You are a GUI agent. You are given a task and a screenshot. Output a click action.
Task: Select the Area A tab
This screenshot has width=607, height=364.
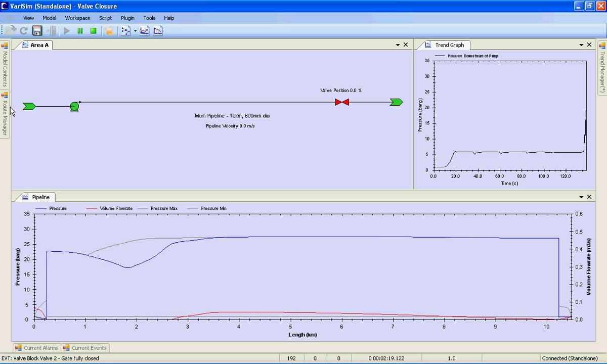coord(34,45)
